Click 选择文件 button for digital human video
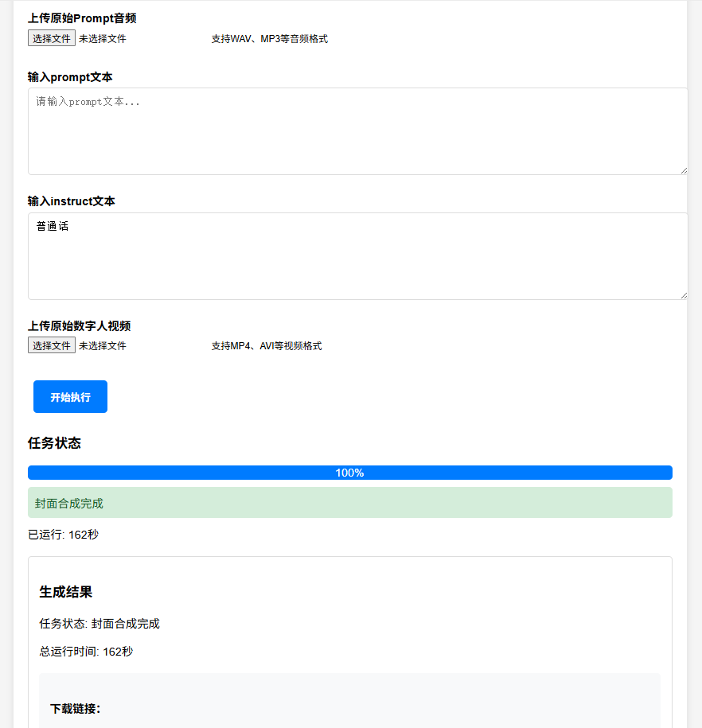The width and height of the screenshot is (702, 728). pos(52,345)
